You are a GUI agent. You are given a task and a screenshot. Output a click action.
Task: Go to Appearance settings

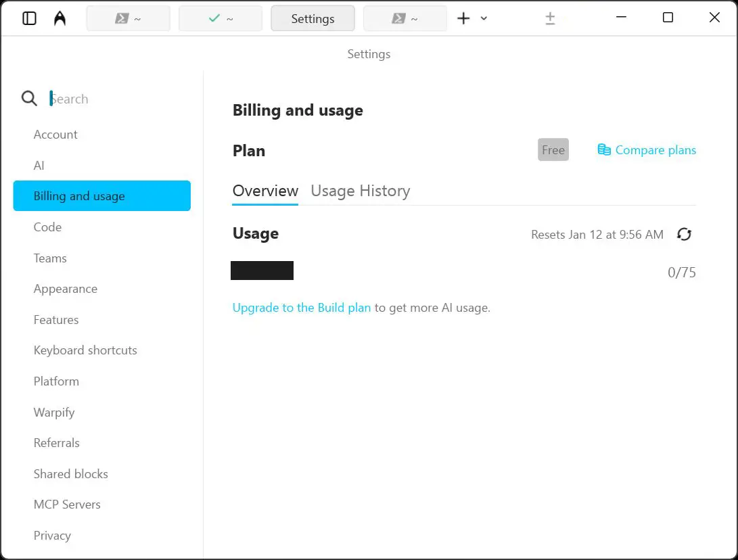[66, 289]
